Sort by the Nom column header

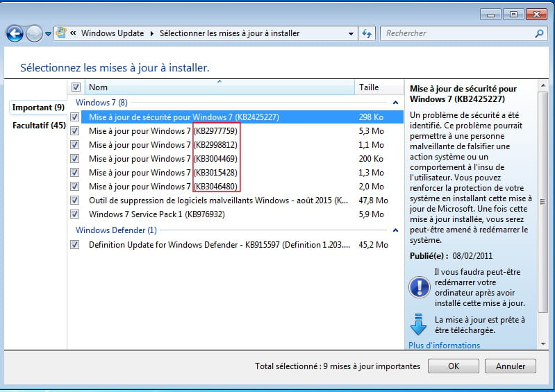219,87
